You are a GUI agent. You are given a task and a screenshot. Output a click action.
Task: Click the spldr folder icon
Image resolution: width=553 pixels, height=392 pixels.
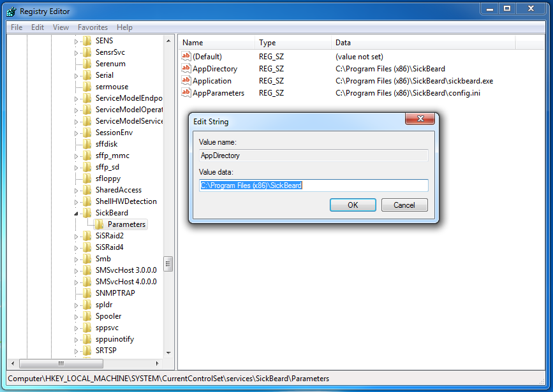(87, 305)
